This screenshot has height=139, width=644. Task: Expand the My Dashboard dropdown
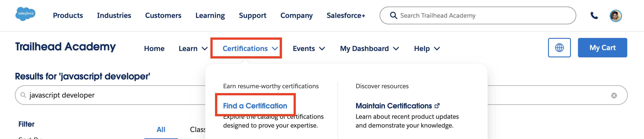tap(369, 49)
